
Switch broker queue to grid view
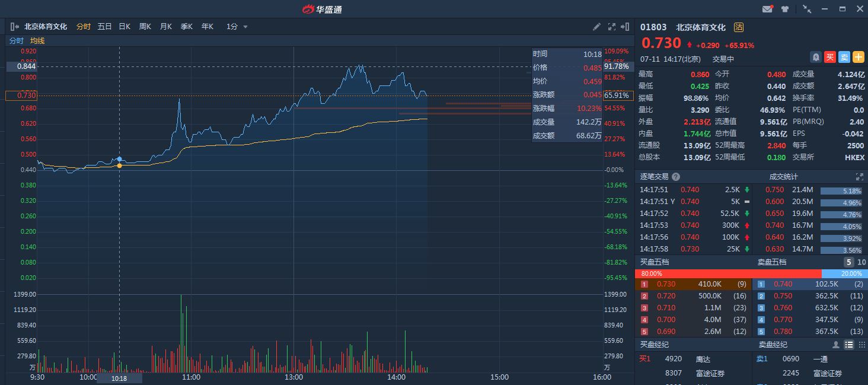pyautogui.click(x=861, y=345)
